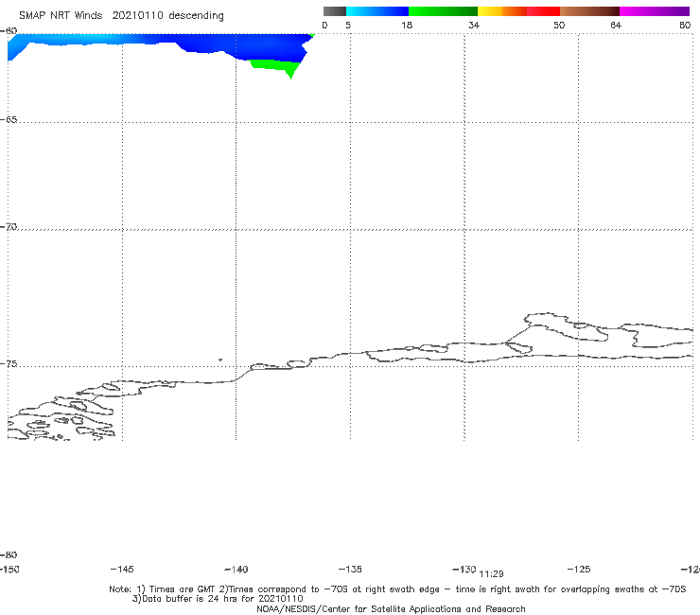Click the title text 'SMAP NRT Winds'

61,16
